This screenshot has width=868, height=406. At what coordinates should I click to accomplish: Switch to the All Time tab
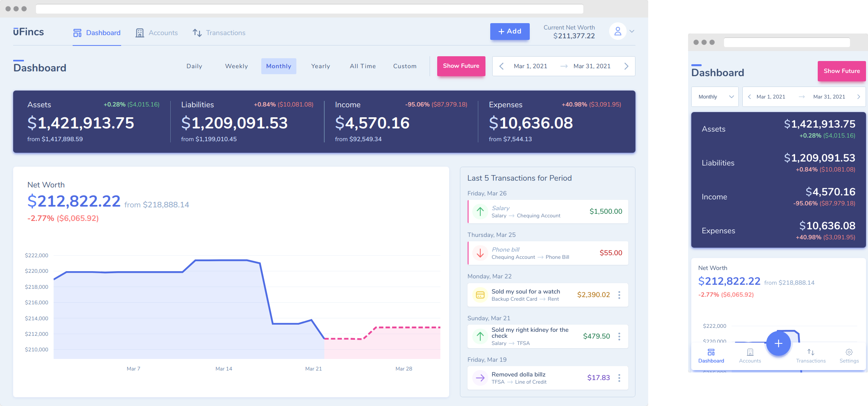tap(363, 66)
